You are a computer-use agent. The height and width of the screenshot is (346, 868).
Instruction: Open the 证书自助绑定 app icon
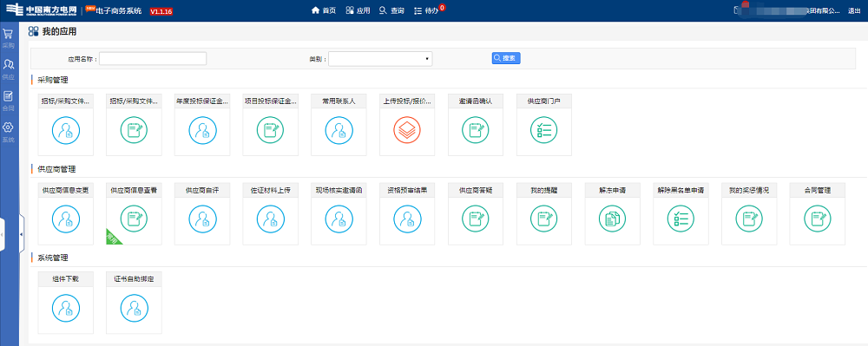coord(134,308)
